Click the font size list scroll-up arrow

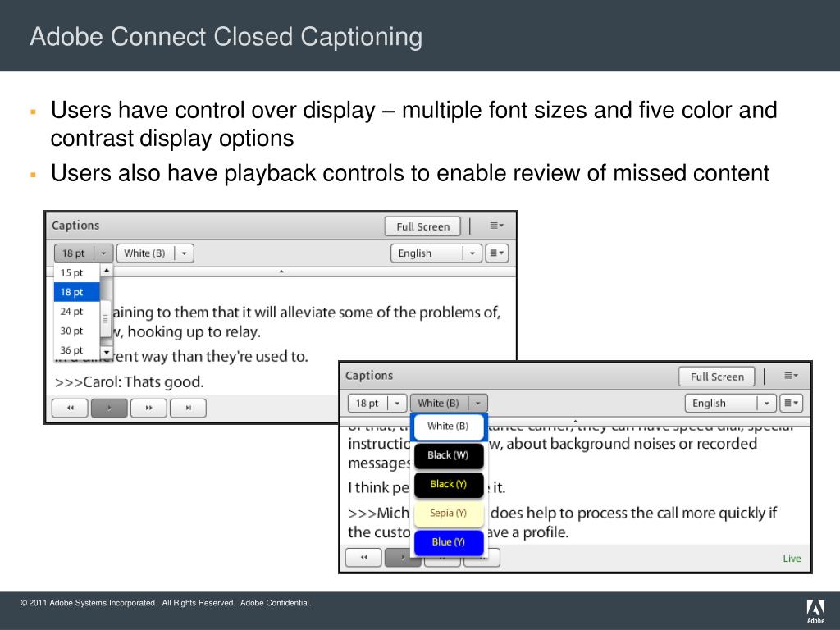tap(106, 271)
